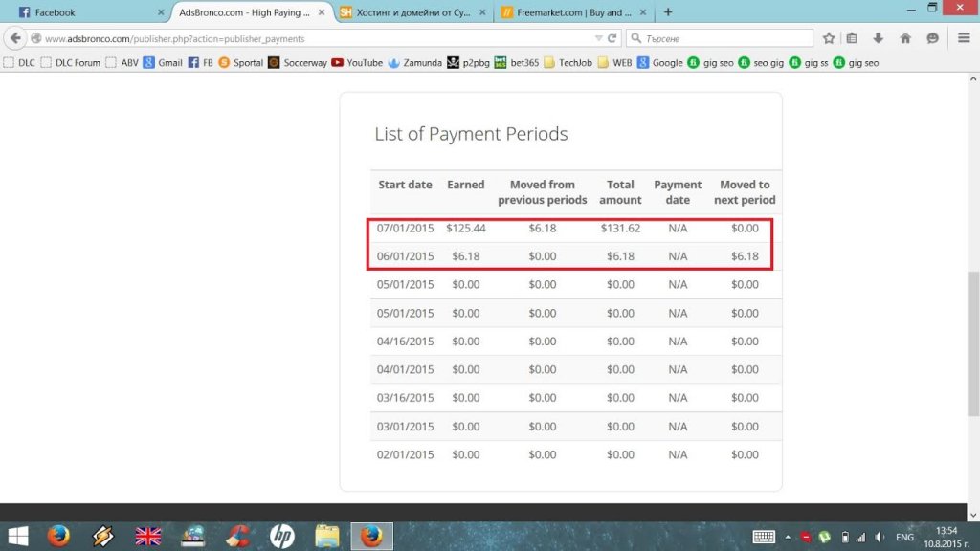
Task: Open the 13:54 clock and date
Action: (x=947, y=537)
